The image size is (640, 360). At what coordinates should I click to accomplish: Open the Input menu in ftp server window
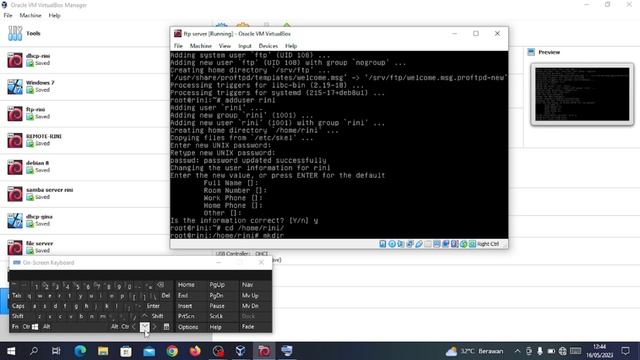[x=244, y=46]
